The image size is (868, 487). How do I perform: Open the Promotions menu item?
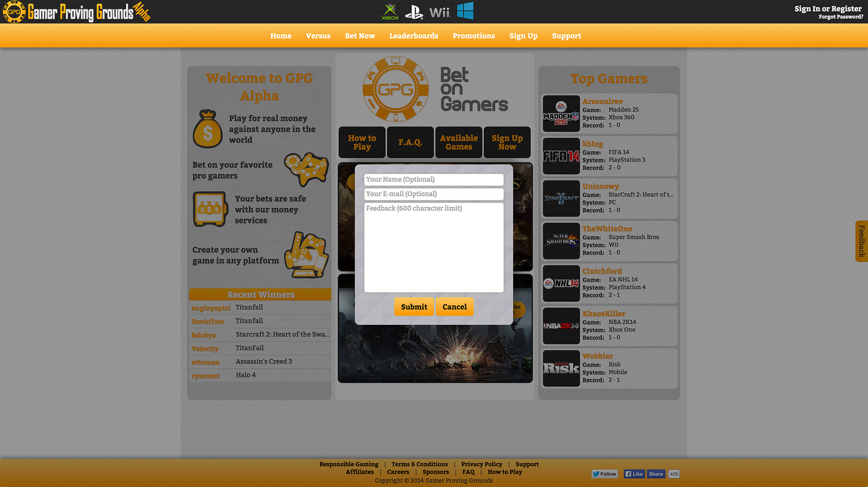(x=474, y=36)
